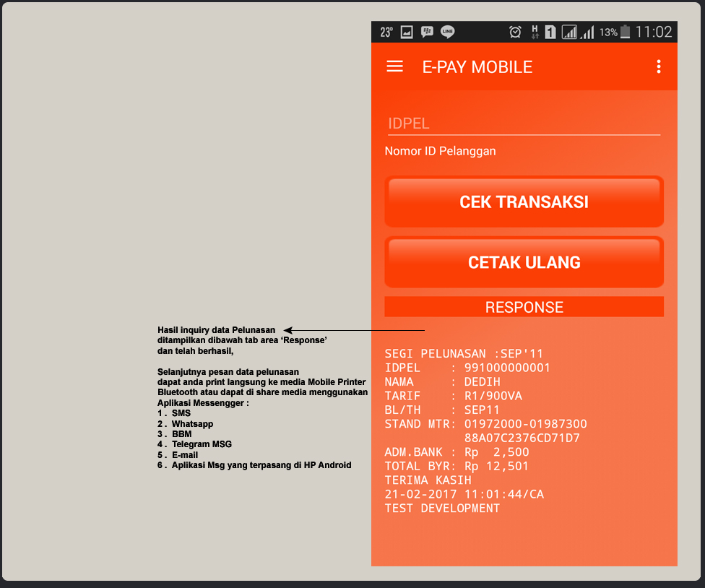This screenshot has height=588, width=705.
Task: Click the '2 . Whatsapp' list item
Action: (x=185, y=424)
